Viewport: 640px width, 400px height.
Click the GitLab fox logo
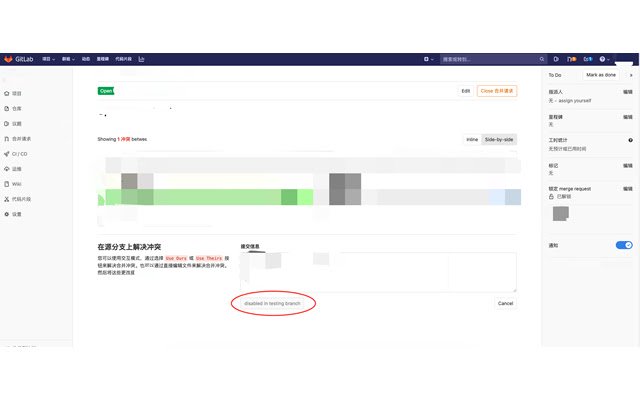(x=8, y=59)
